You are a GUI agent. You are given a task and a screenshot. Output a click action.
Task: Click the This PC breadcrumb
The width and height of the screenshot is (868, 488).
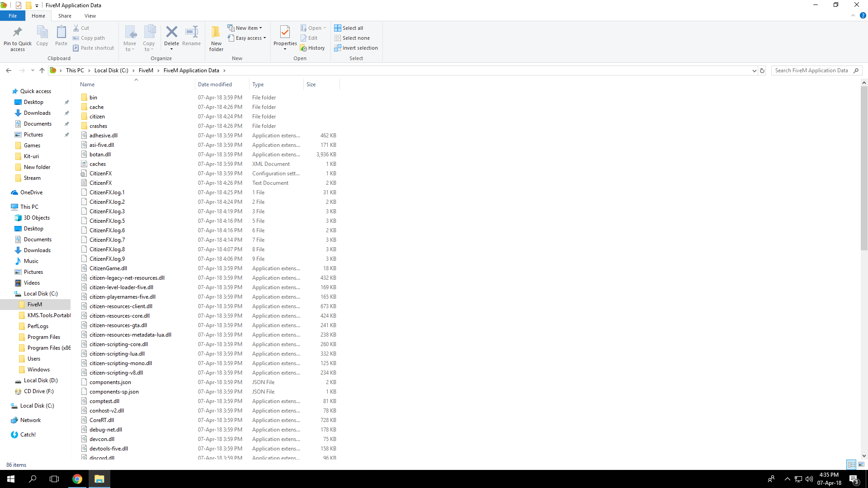pyautogui.click(x=75, y=70)
